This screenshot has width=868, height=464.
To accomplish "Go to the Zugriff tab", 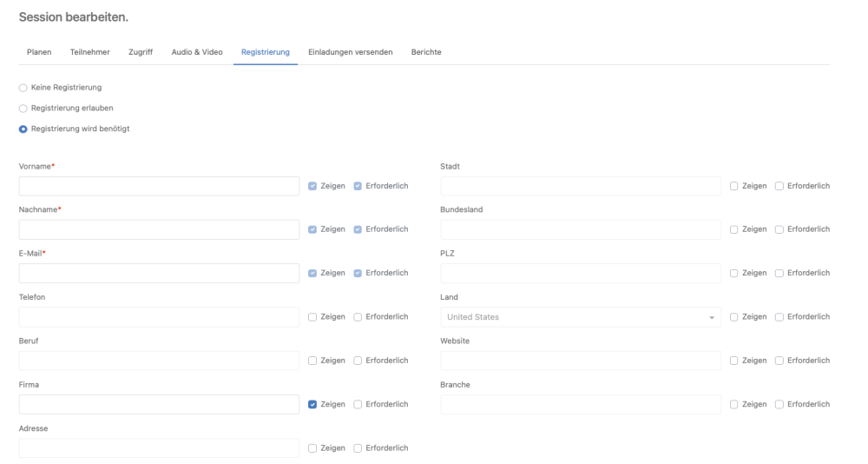I will pos(141,52).
